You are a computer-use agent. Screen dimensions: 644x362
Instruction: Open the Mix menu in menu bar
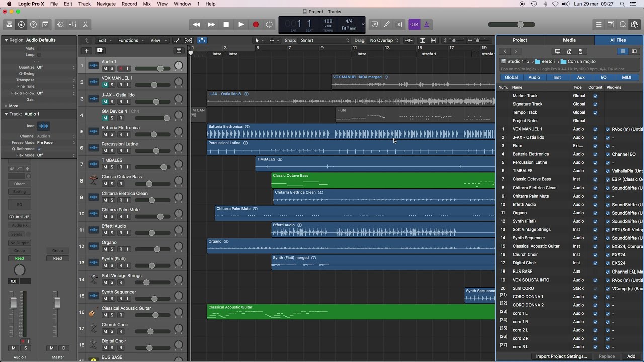[147, 4]
